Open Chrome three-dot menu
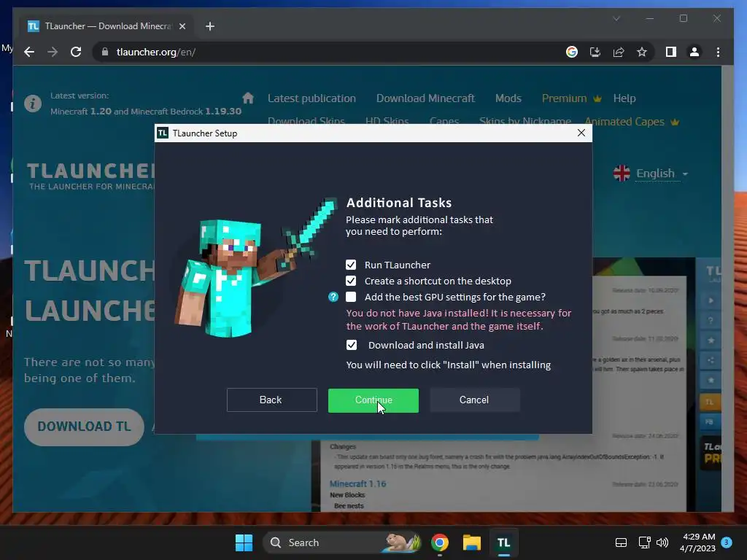Image resolution: width=747 pixels, height=560 pixels. pos(718,52)
